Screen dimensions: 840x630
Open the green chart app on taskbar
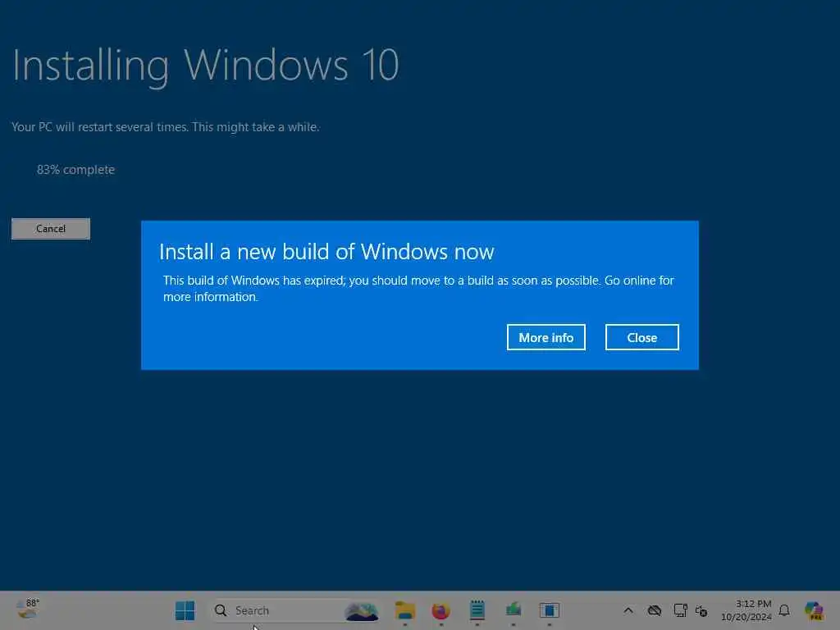[x=514, y=609]
